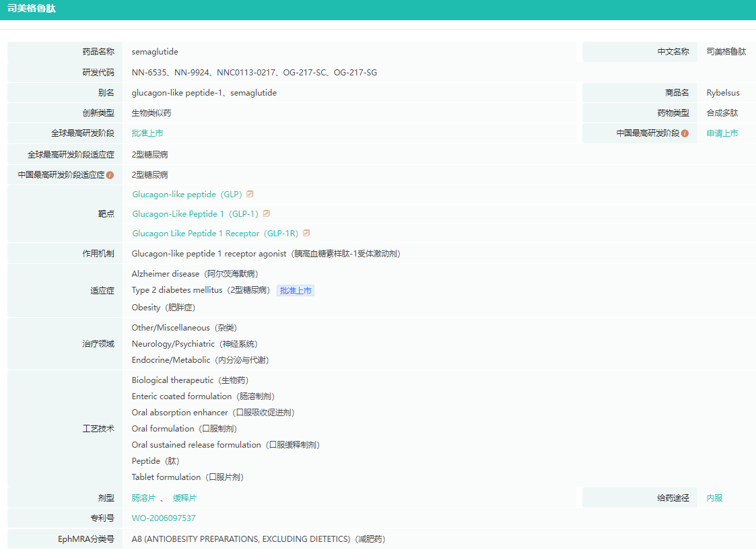Click the A8 ANTIOBESITY PREPARATIONS classification text
Image resolution: width=756 pixels, height=552 pixels.
tap(259, 539)
